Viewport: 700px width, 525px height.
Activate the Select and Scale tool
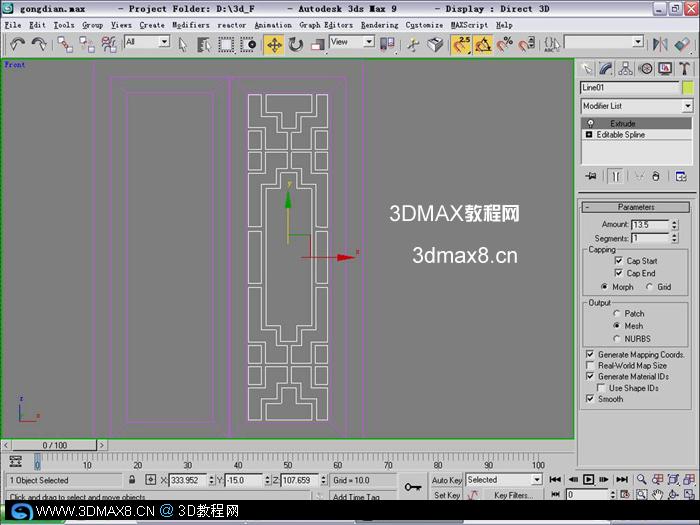tap(317, 45)
